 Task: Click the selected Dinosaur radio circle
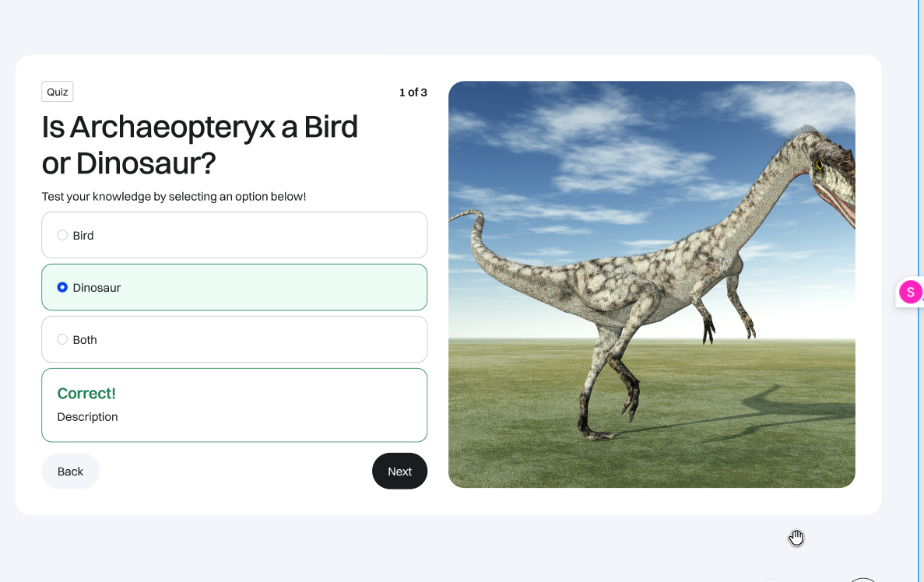pyautogui.click(x=61, y=287)
